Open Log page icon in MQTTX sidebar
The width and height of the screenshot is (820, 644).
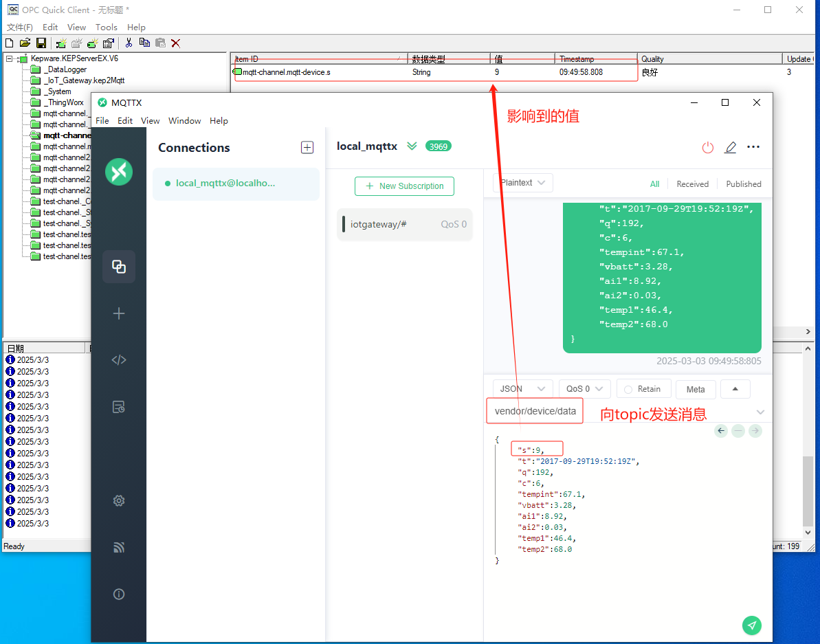click(x=119, y=407)
